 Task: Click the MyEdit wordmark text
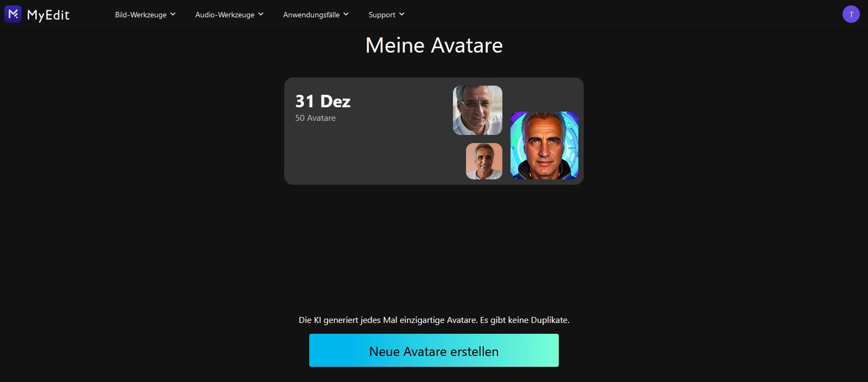pos(48,15)
